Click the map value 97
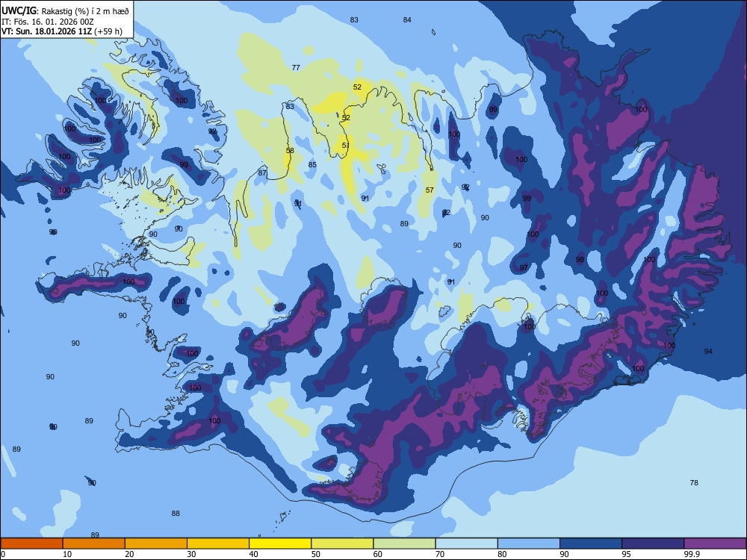This screenshot has height=560, width=747. [524, 267]
